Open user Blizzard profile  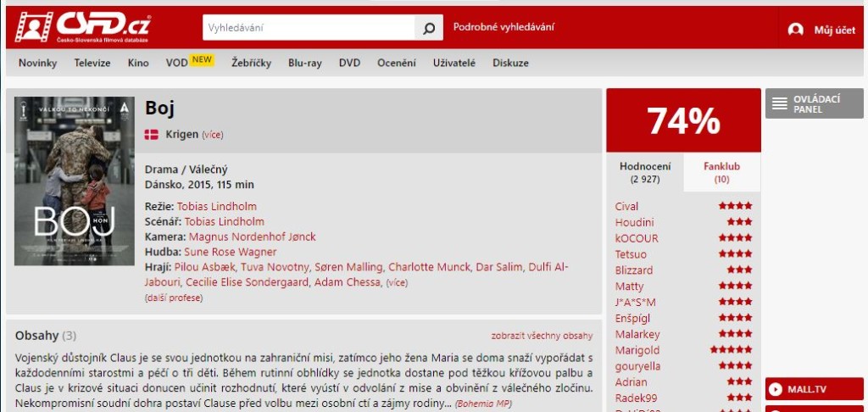634,270
